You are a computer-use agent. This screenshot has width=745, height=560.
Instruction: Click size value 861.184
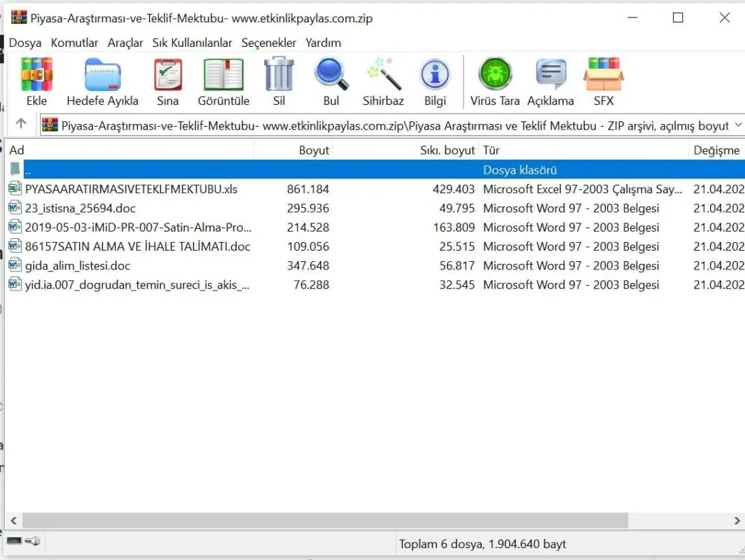click(x=308, y=189)
